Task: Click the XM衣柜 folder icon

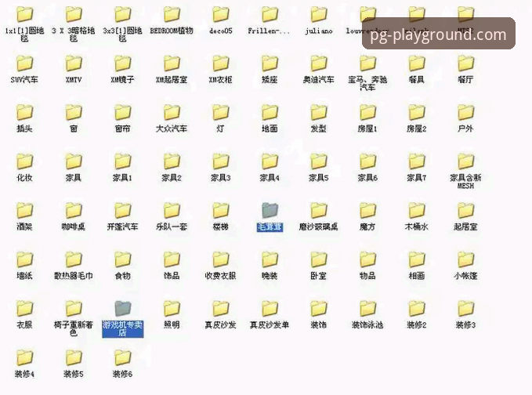Action: (x=220, y=63)
